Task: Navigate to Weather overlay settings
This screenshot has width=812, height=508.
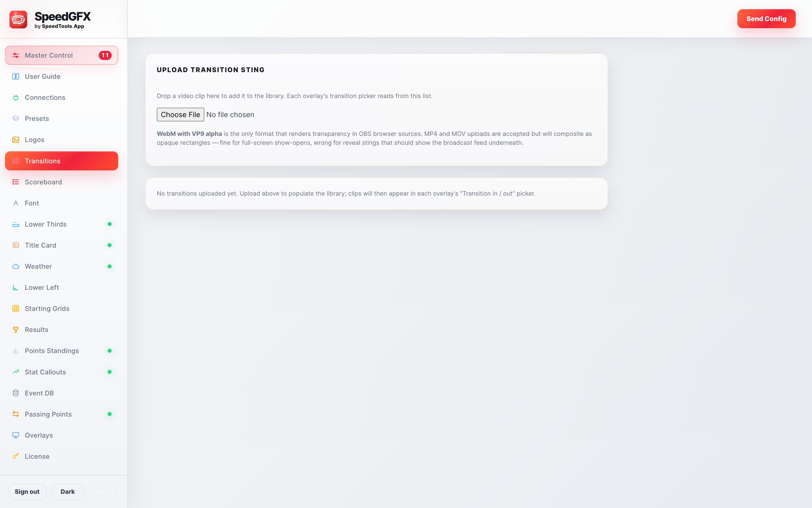Action: 62,266
